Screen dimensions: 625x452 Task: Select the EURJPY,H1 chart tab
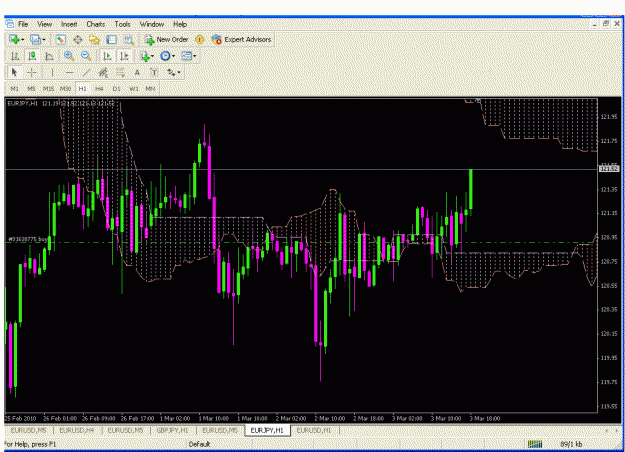[267, 430]
